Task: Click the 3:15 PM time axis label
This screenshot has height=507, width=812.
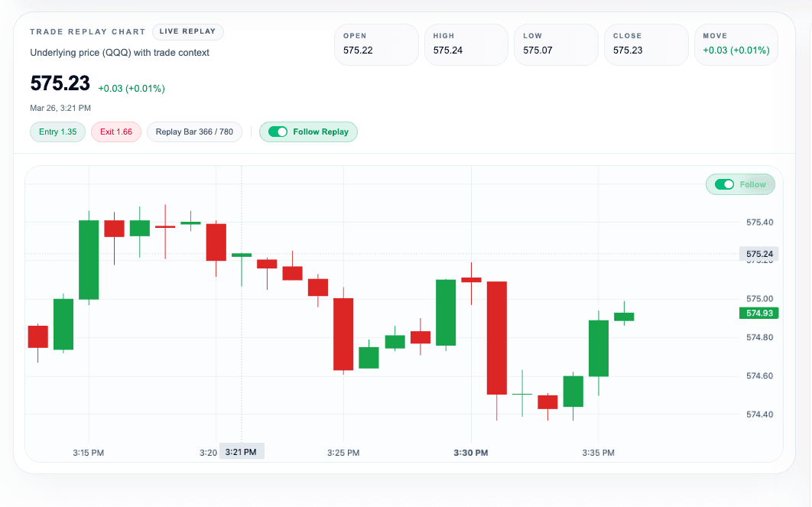Action: click(88, 453)
